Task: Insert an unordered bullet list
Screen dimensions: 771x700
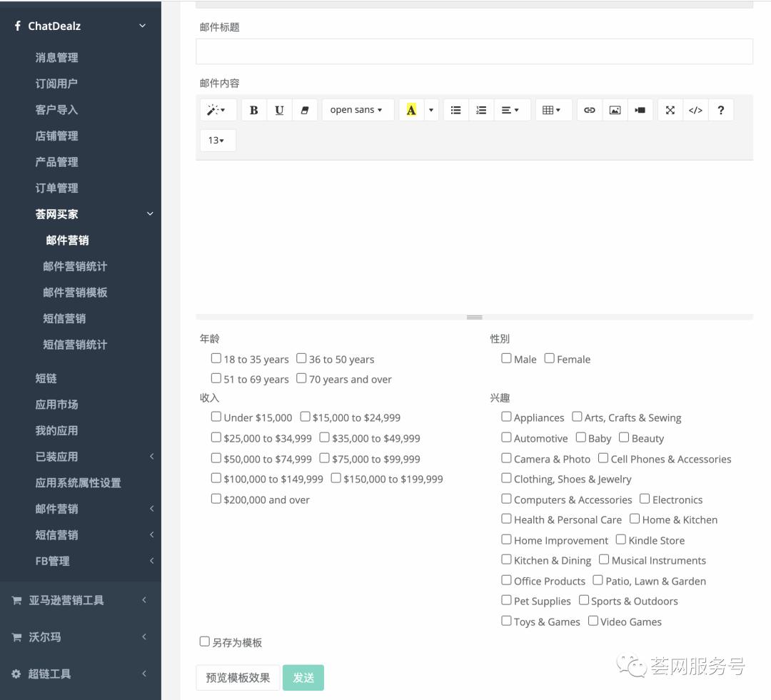Action: coord(455,110)
